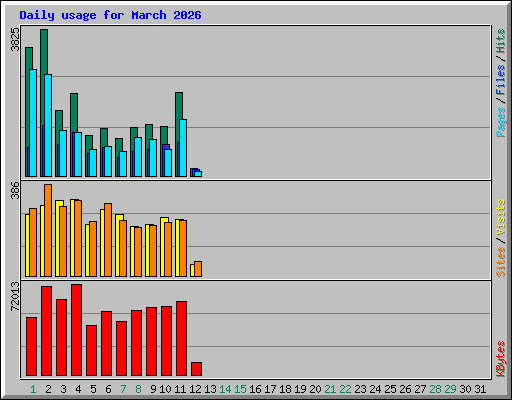Click day 11 on the x-axis
Image resolution: width=512 pixels, height=400 pixels.
pyautogui.click(x=180, y=389)
